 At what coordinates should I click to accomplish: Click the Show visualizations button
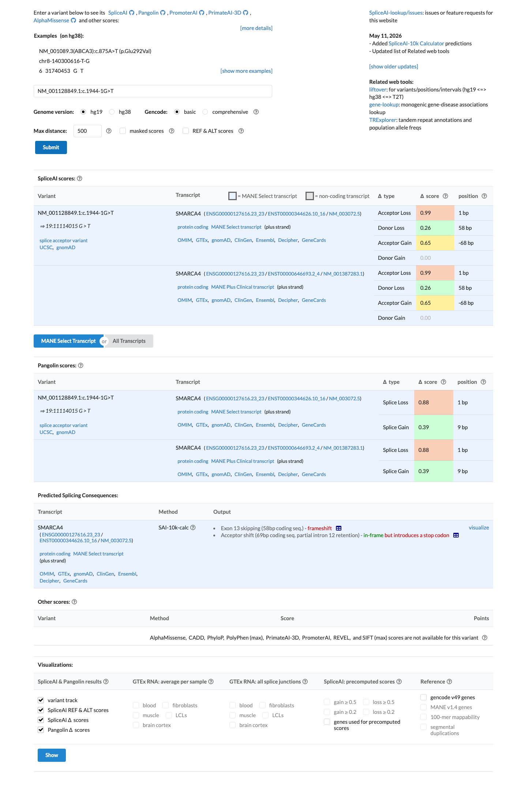coord(52,755)
